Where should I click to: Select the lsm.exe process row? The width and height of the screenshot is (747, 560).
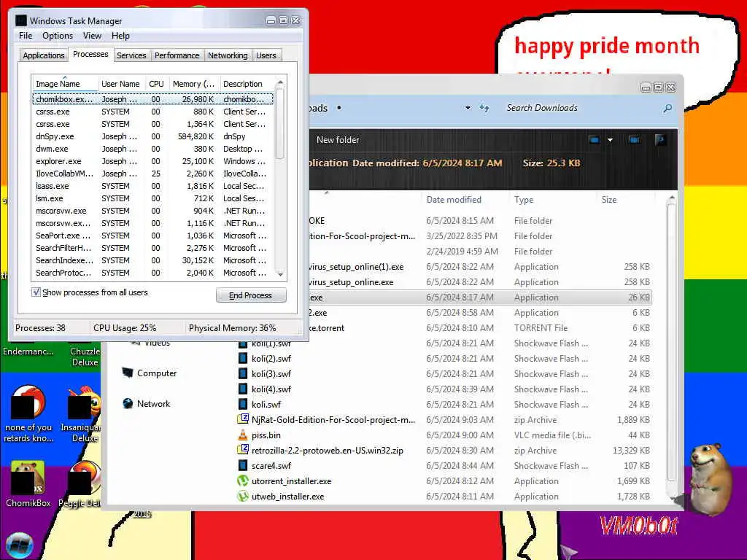tap(152, 198)
